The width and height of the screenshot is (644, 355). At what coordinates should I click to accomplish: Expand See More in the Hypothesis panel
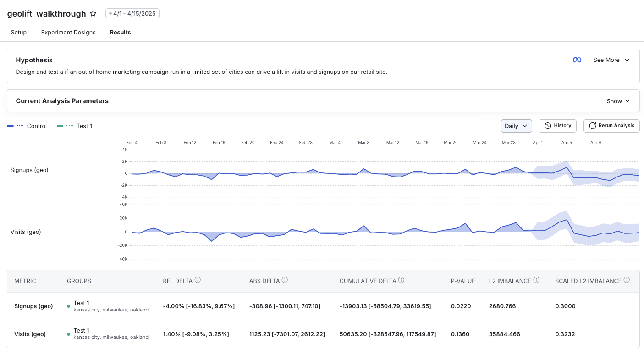point(611,60)
